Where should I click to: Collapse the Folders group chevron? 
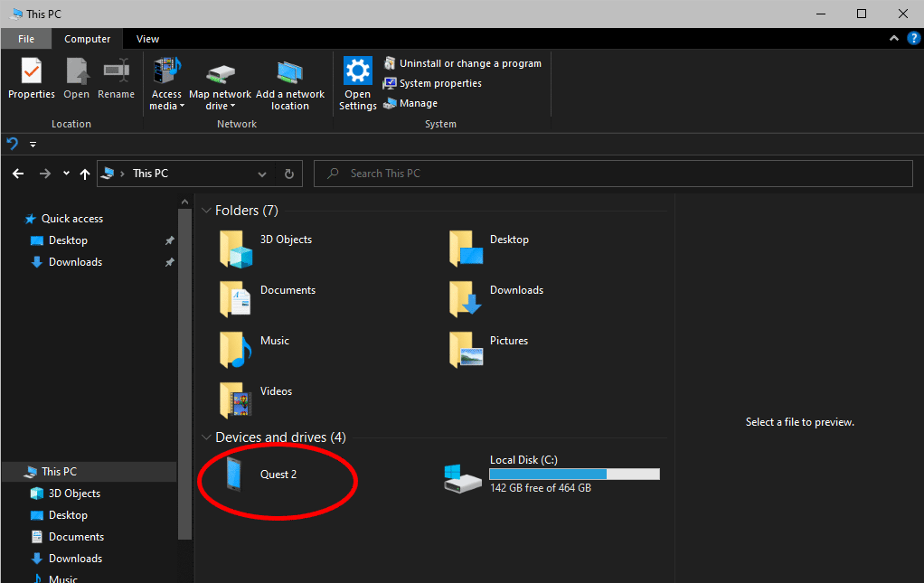[x=206, y=211]
